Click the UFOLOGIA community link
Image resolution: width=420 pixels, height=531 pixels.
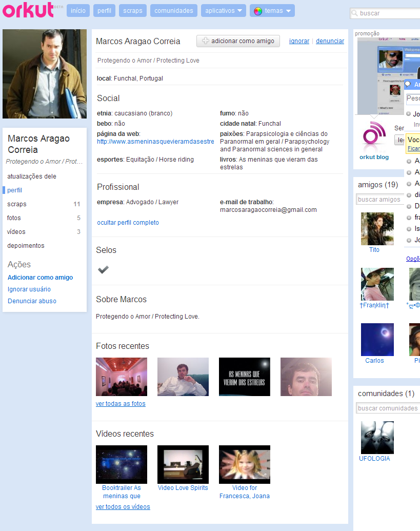pos(374,459)
